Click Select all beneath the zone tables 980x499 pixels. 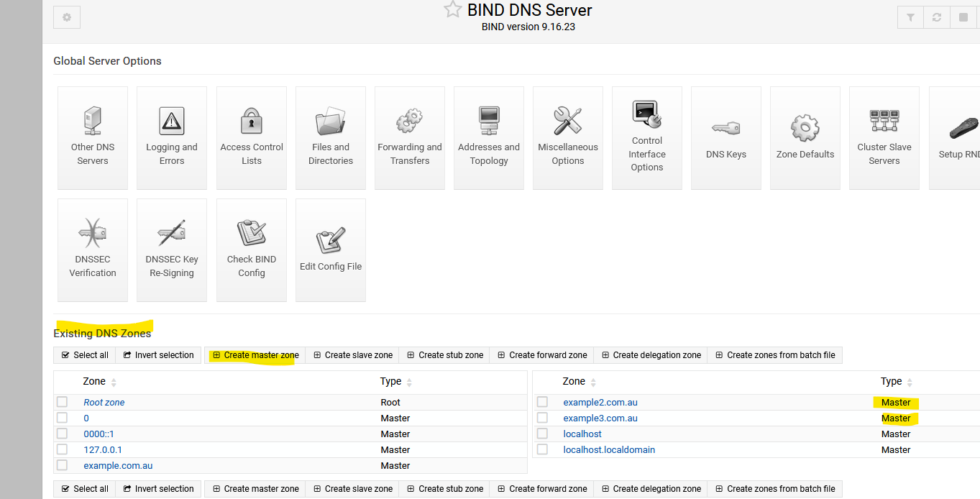85,489
